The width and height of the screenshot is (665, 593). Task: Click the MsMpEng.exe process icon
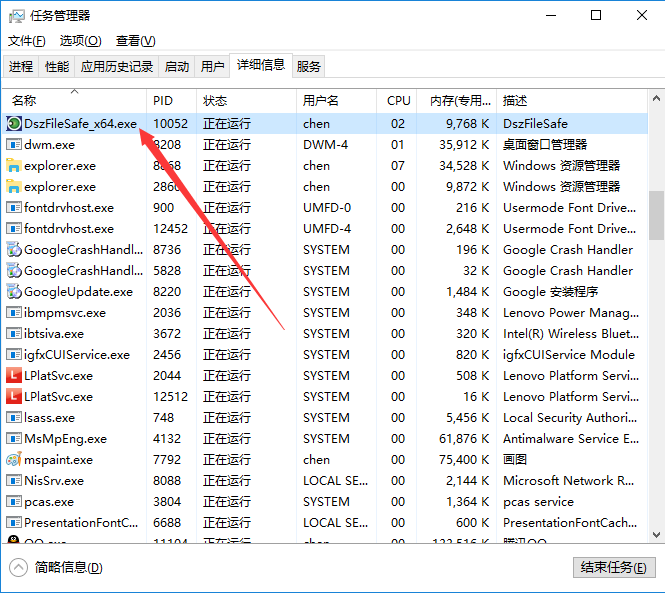14,439
